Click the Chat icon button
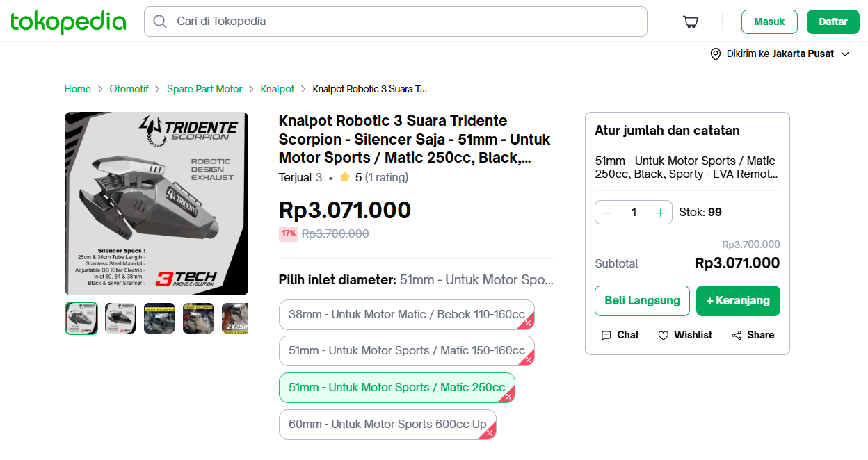The height and width of the screenshot is (460, 868). coord(606,335)
